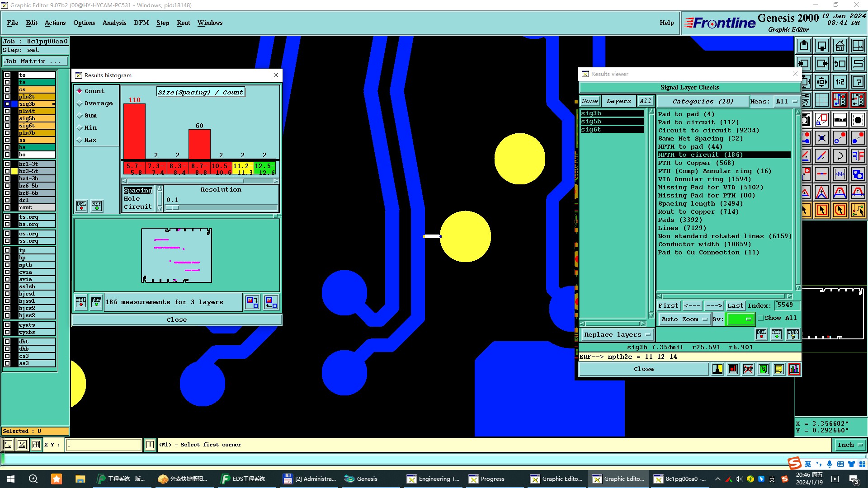Click the home view icon

840,46
